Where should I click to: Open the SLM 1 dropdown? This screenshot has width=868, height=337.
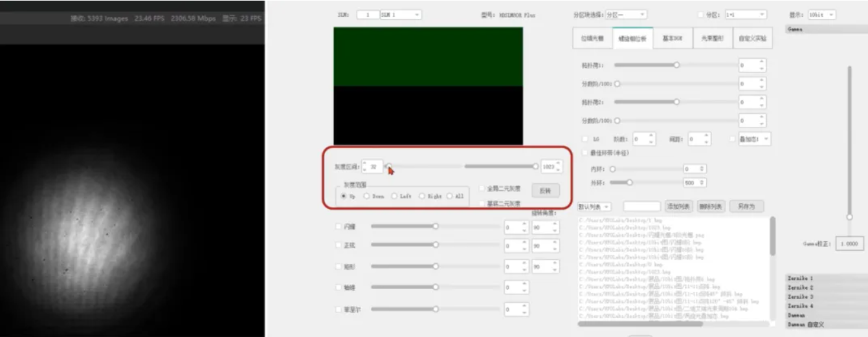(x=400, y=14)
